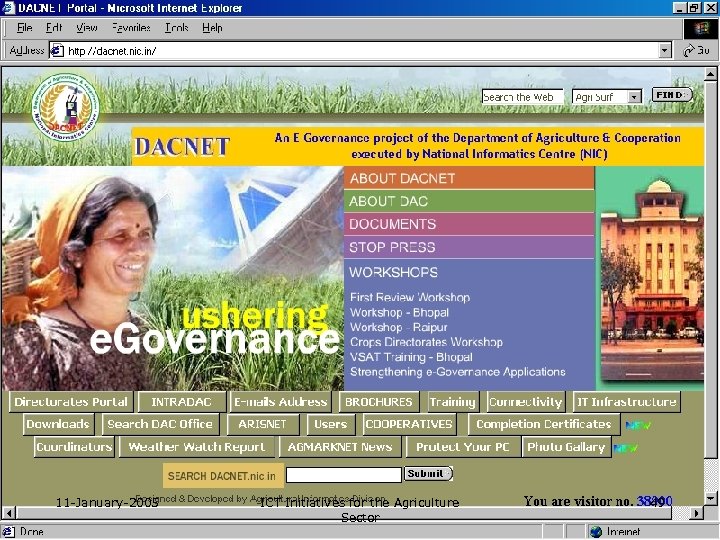Viewport: 720px width, 540px height.
Task: Click the horizontal scrollbar left arrow
Action: [x=9, y=512]
